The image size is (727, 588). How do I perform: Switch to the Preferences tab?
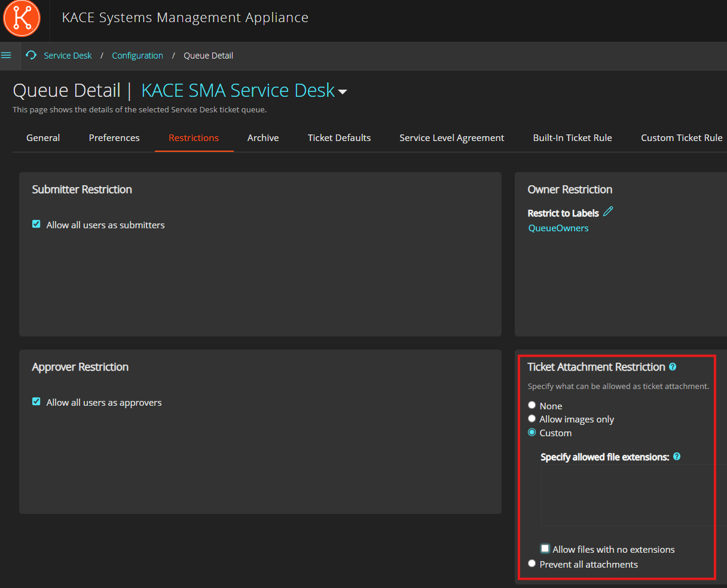(x=114, y=138)
